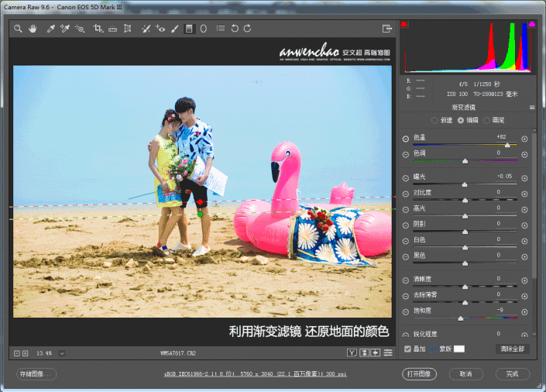Select the Straighten tool

coord(112,29)
